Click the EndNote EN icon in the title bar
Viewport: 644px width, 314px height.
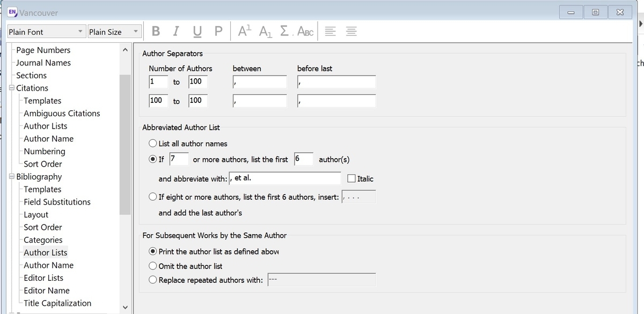tap(12, 12)
